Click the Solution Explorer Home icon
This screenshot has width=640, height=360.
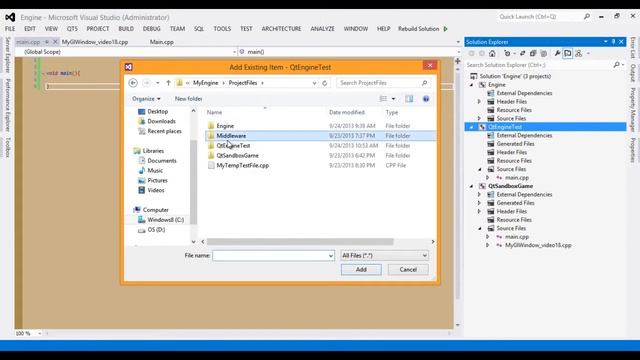(x=492, y=53)
